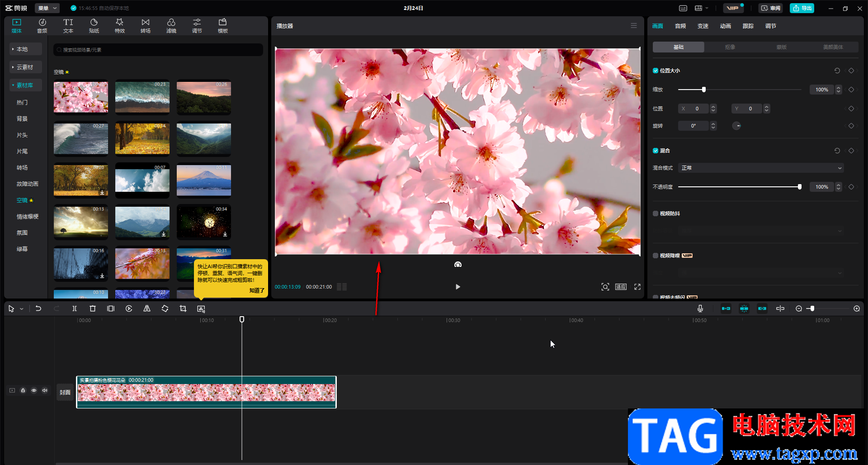Click the fullscreen icon in player
This screenshot has width=868, height=465.
tap(637, 287)
